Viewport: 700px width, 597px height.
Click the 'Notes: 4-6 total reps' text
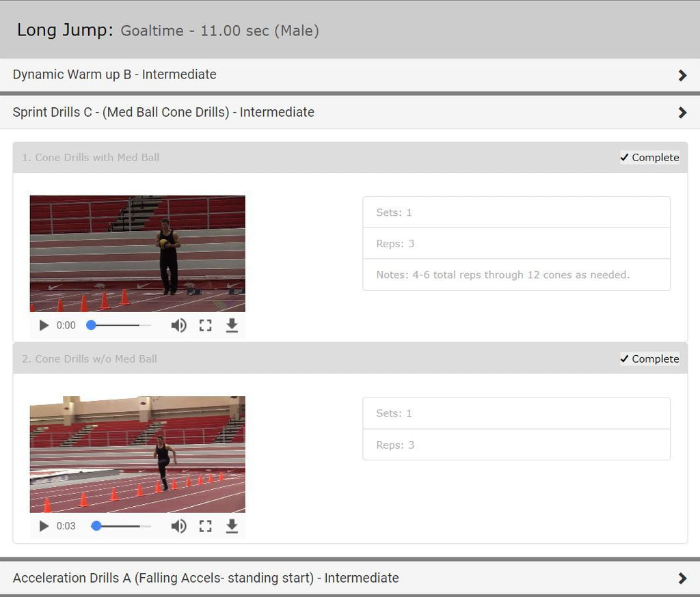coord(503,275)
